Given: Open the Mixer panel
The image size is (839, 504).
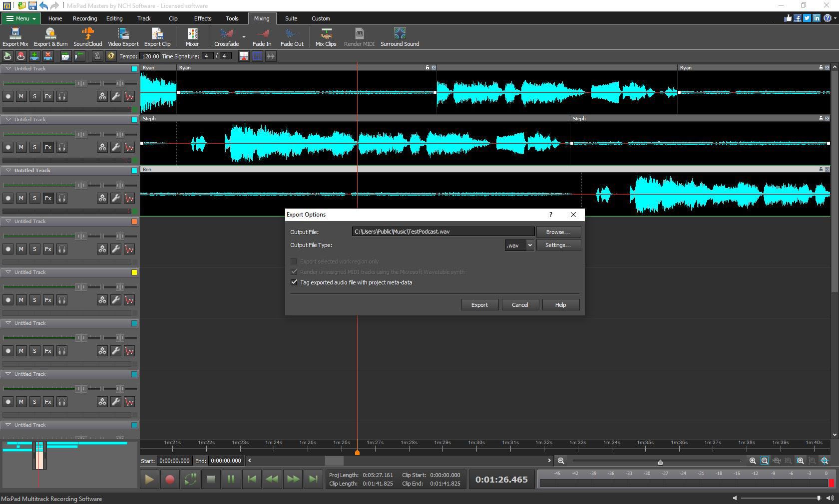Looking at the screenshot, I should click(192, 36).
